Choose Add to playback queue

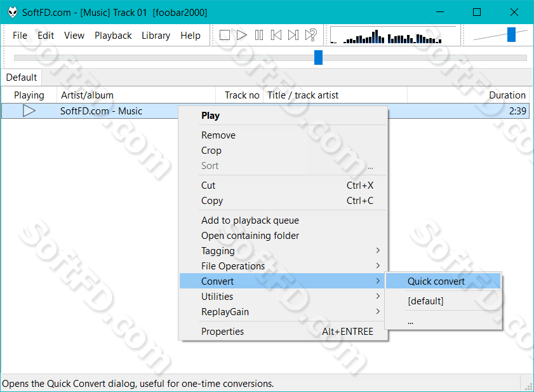283,220
